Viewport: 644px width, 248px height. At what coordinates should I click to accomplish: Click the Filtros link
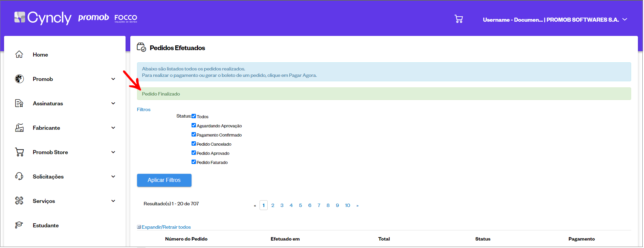pyautogui.click(x=143, y=109)
